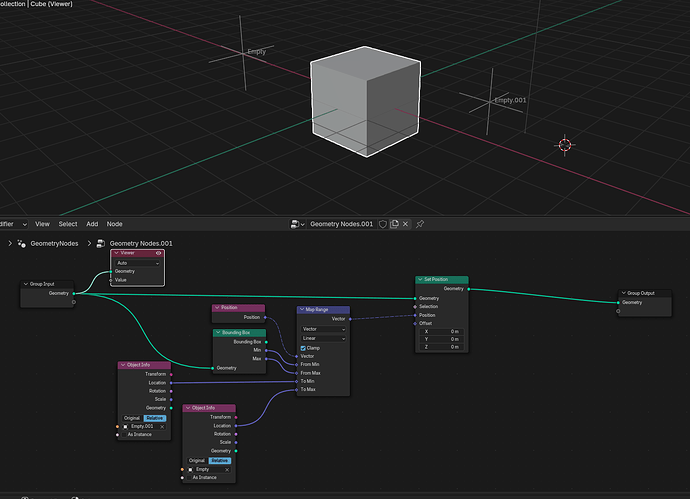
Task: Collapse the Empty.001 Object Info node
Action: pos(123,365)
